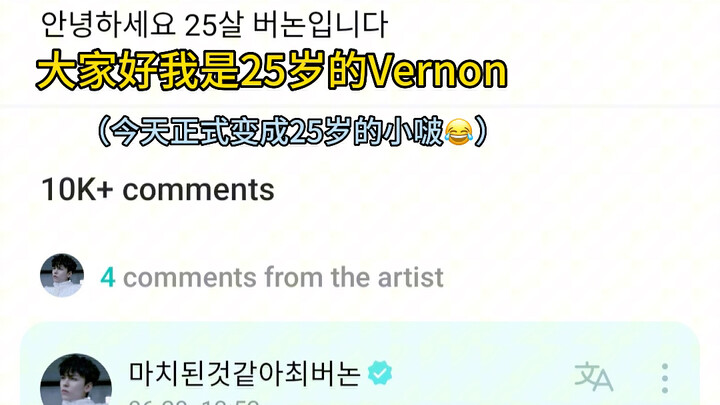Click the yellow subtitle 大家好我是25岁的Vernon

point(272,71)
